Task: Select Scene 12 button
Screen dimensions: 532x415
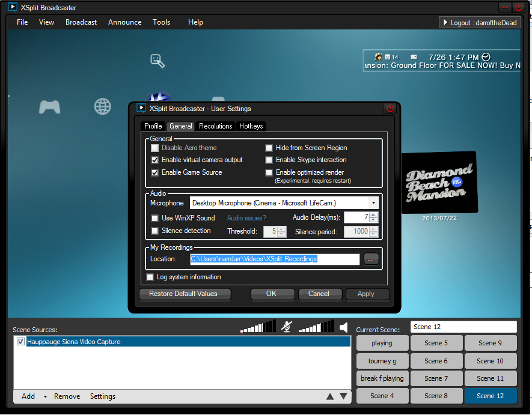Action: click(x=491, y=396)
